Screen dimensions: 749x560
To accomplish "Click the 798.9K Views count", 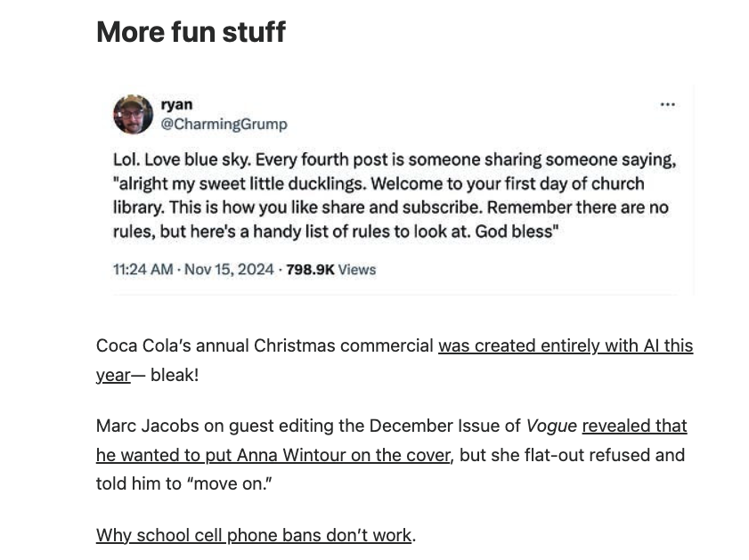I will tap(331, 270).
